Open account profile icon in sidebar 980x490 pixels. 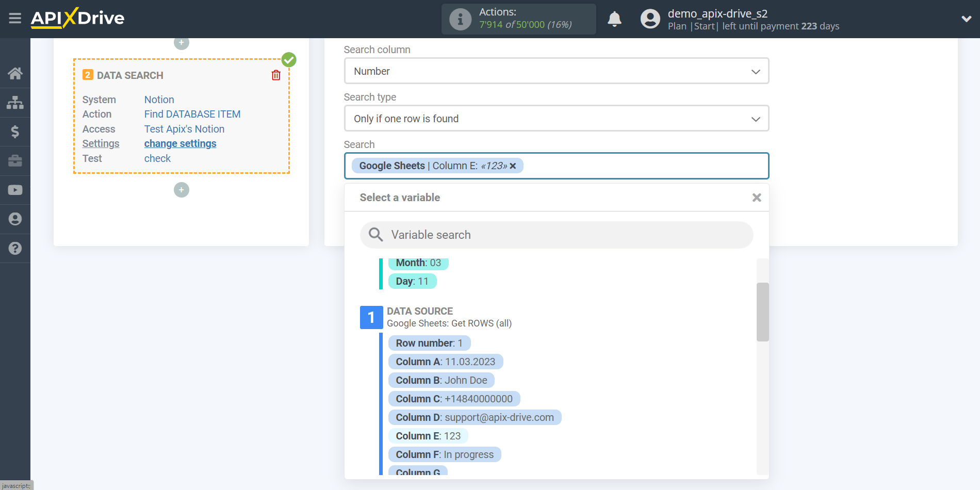click(15, 219)
